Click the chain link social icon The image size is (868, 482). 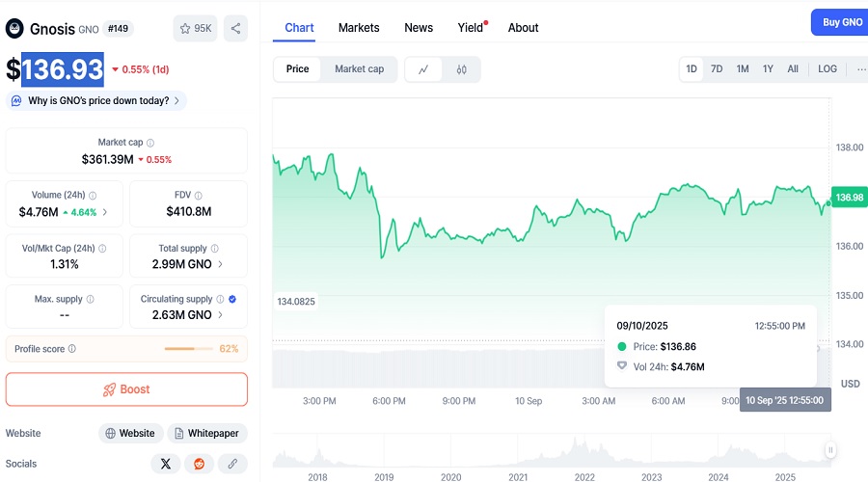point(232,464)
